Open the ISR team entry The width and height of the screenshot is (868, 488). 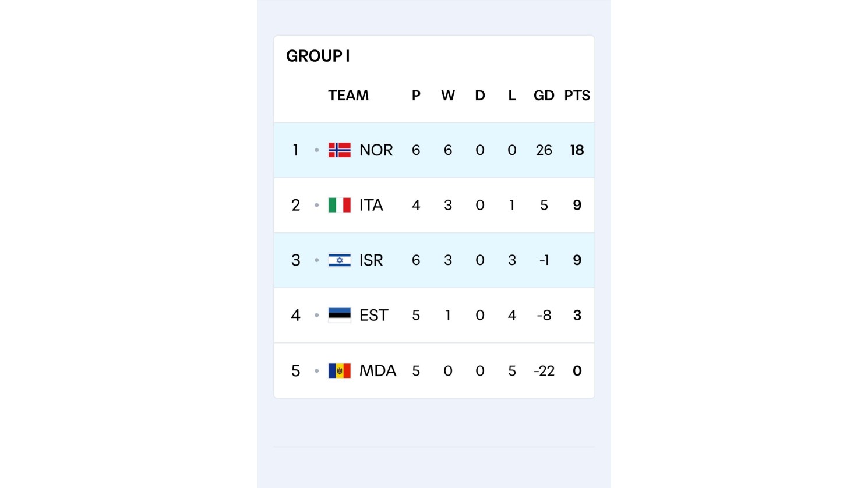point(371,260)
